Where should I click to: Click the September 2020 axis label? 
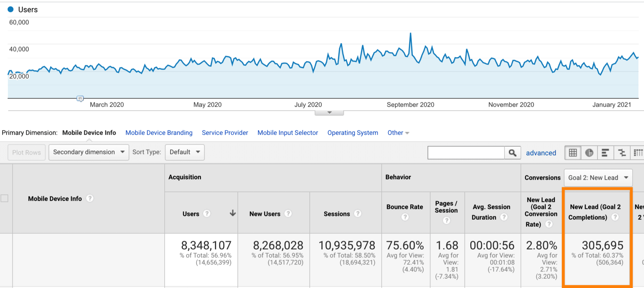click(x=411, y=105)
